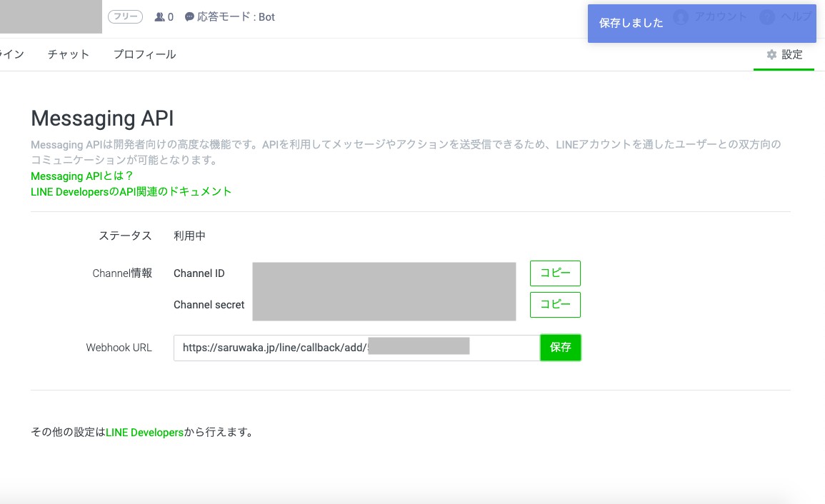Viewport: 825px width, 504px height.
Task: Click the ステータス label
Action: pos(125,236)
